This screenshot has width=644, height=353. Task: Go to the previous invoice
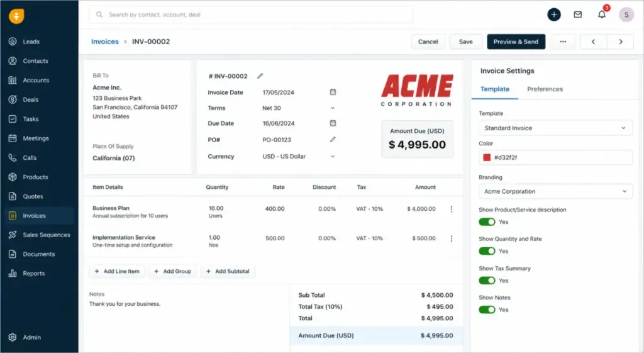593,42
